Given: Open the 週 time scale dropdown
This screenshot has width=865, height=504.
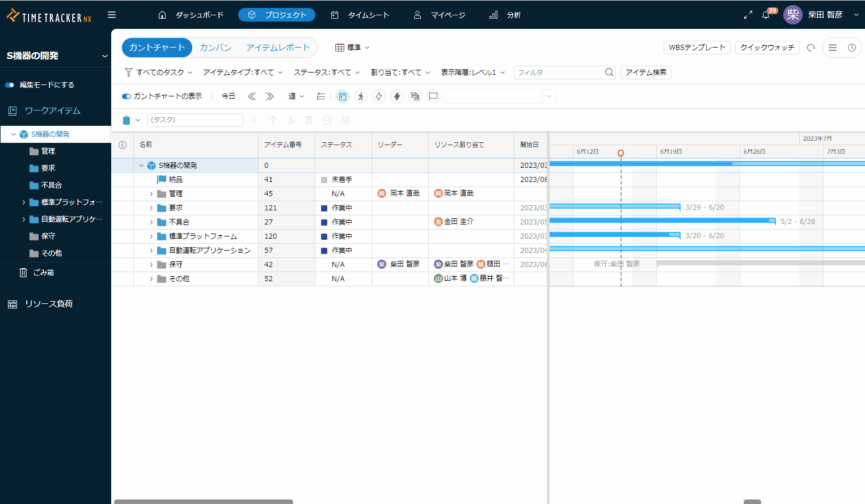Looking at the screenshot, I should [296, 96].
